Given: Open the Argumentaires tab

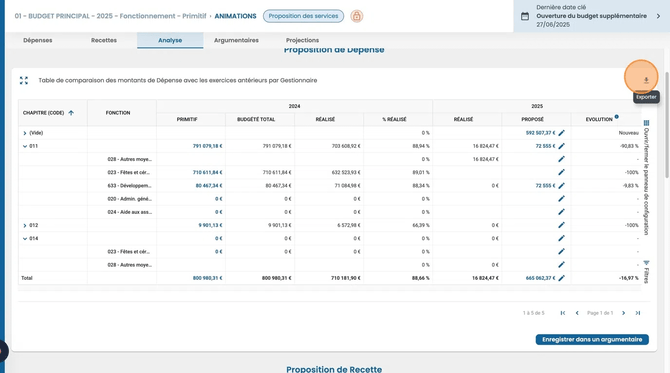Looking at the screenshot, I should pyautogui.click(x=236, y=40).
